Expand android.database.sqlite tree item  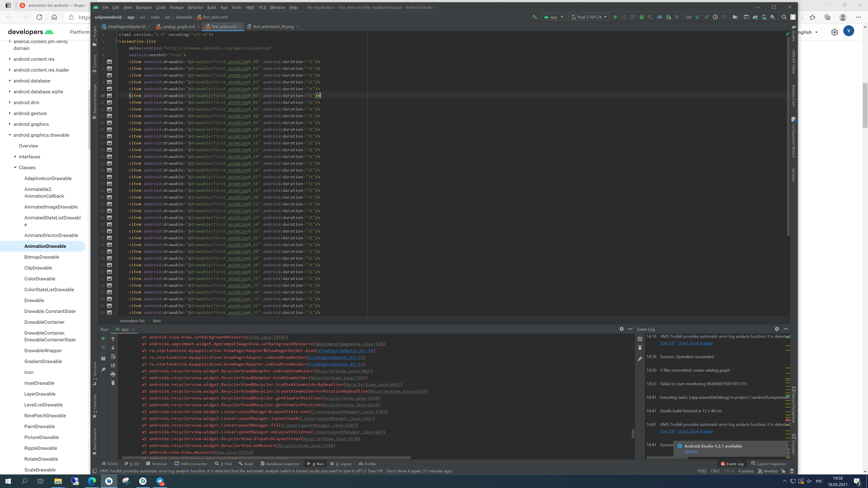point(9,91)
